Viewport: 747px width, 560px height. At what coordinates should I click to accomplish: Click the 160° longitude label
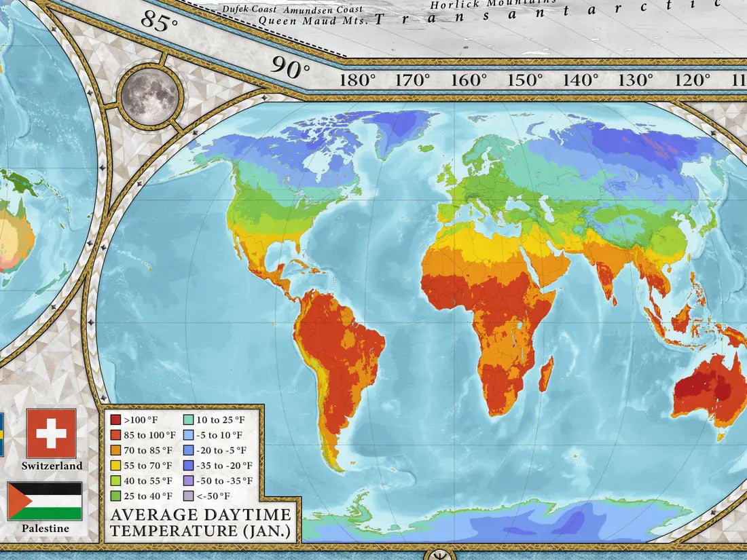(x=469, y=79)
